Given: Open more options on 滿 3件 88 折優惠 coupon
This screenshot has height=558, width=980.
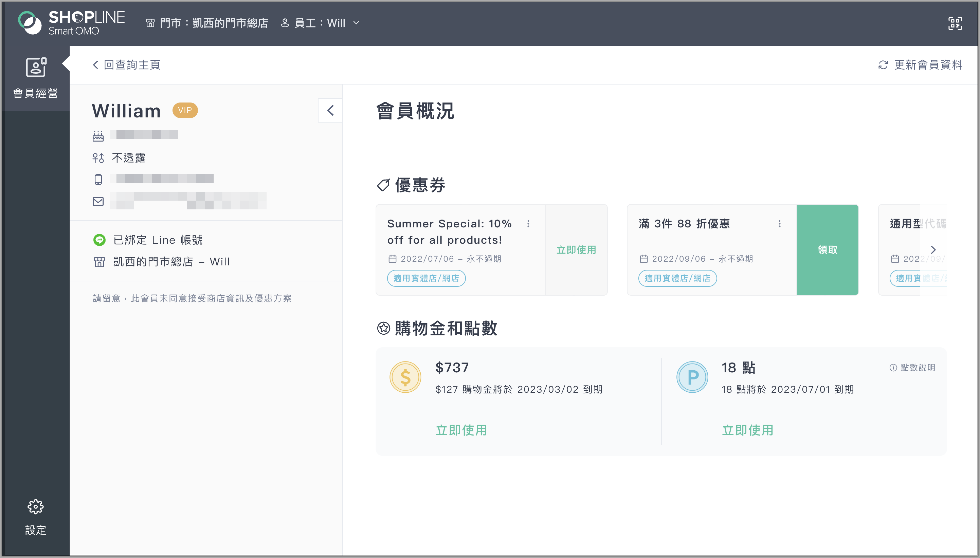Looking at the screenshot, I should tap(779, 224).
